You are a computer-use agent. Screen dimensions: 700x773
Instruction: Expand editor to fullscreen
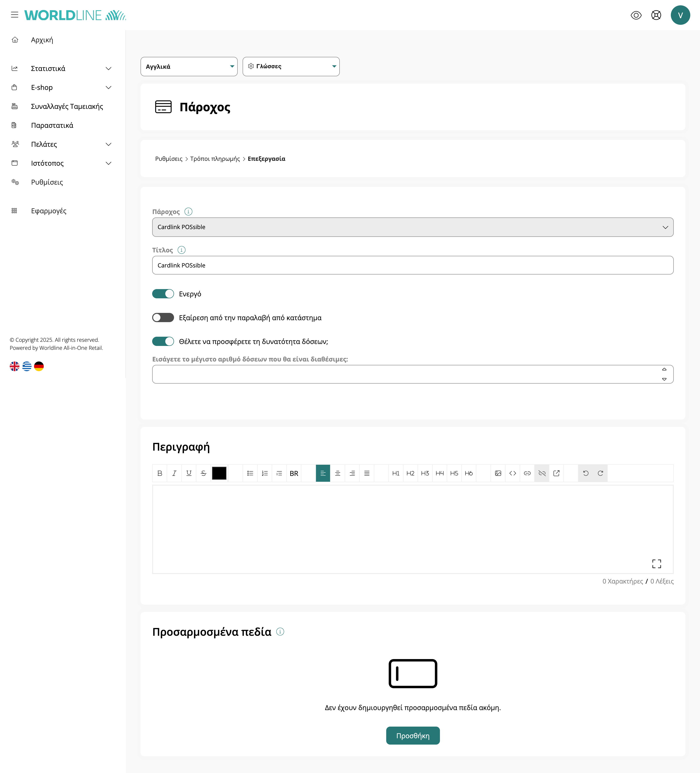point(656,563)
